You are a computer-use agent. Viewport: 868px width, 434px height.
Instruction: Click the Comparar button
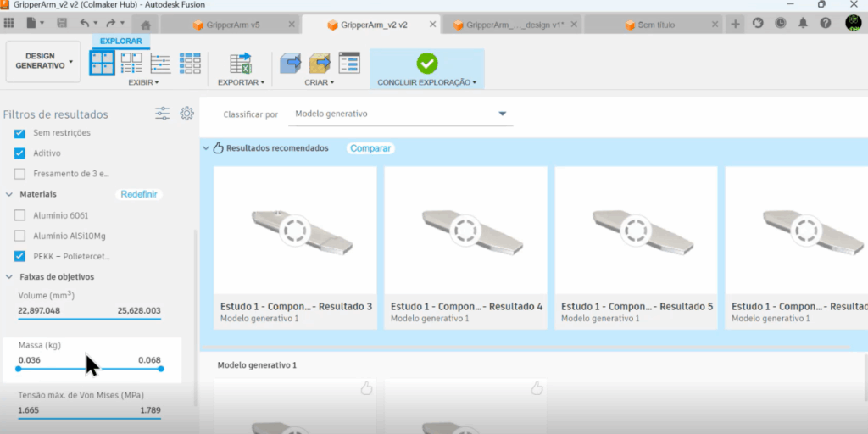tap(370, 148)
